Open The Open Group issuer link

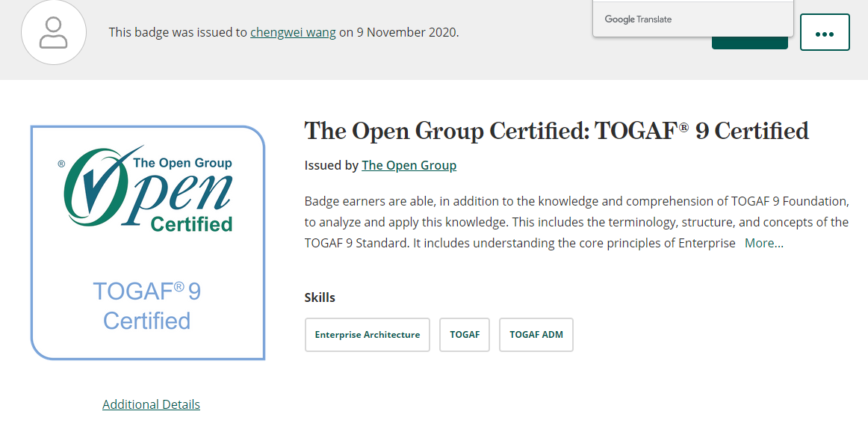(x=409, y=165)
